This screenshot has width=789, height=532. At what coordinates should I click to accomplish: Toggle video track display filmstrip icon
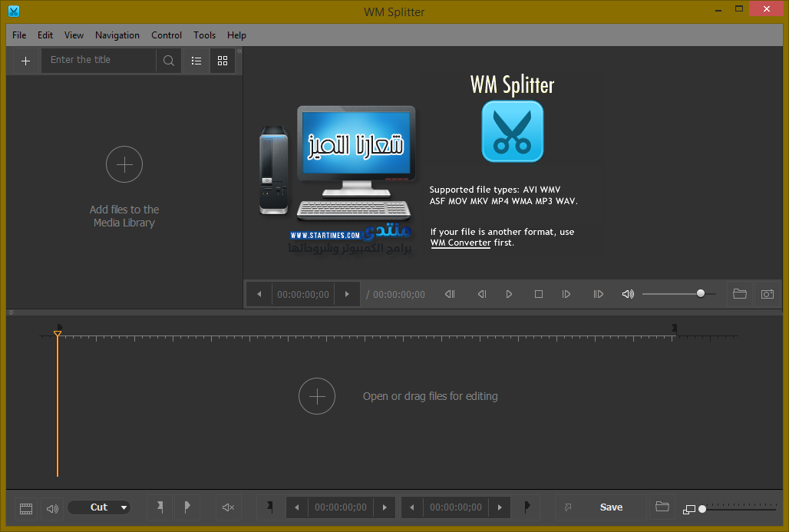(x=25, y=508)
